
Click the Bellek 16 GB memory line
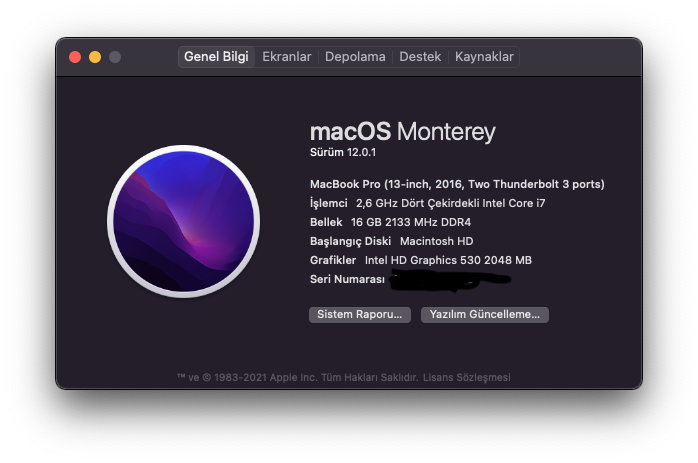(x=398, y=222)
